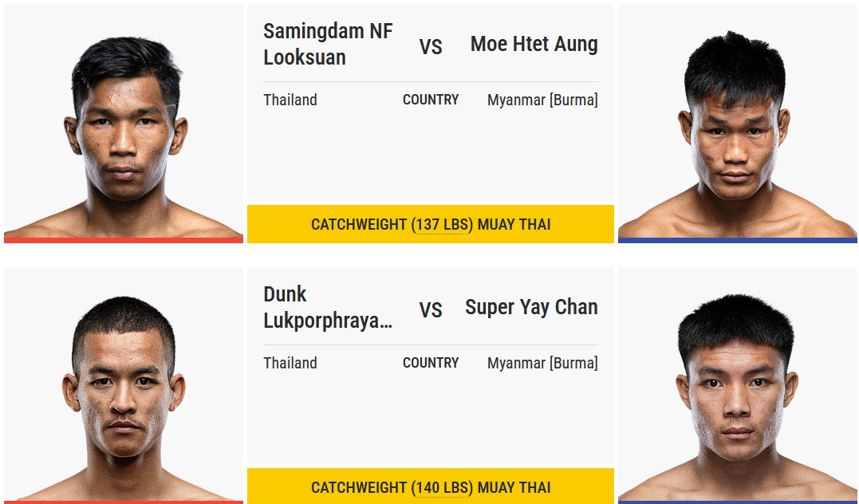859x504 pixels.
Task: Click the Samingdam NF Looksuan name link
Action: 328,45
